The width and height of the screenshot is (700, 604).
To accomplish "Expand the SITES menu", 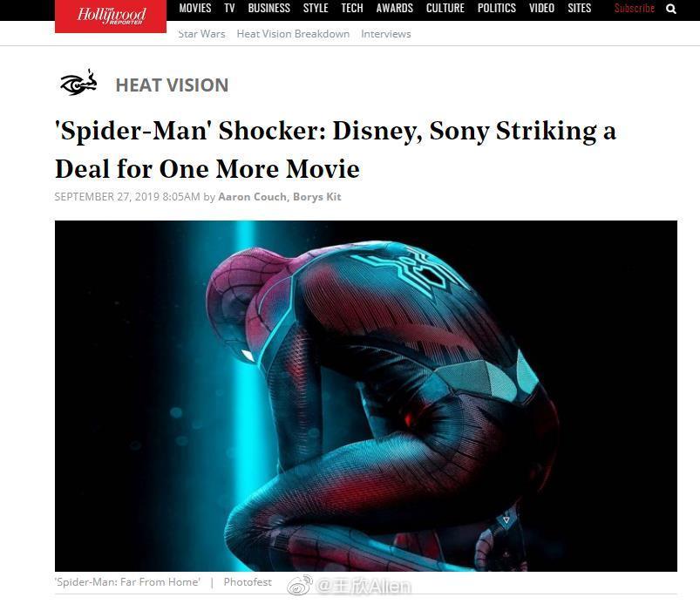I will tap(580, 9).
